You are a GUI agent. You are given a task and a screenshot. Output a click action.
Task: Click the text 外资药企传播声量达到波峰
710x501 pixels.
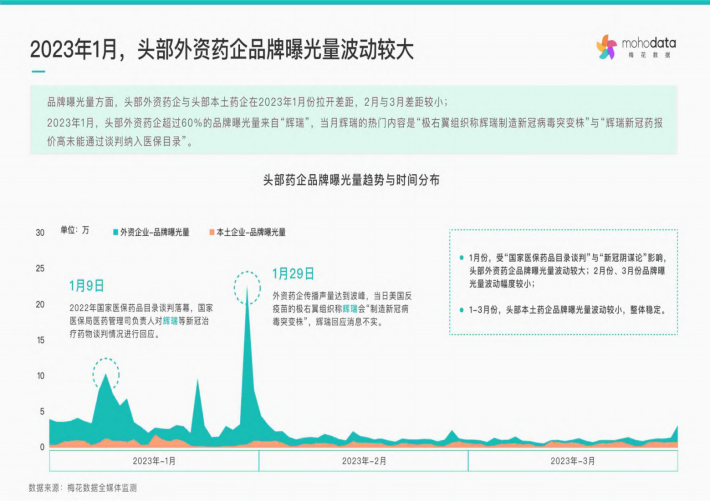[321, 296]
